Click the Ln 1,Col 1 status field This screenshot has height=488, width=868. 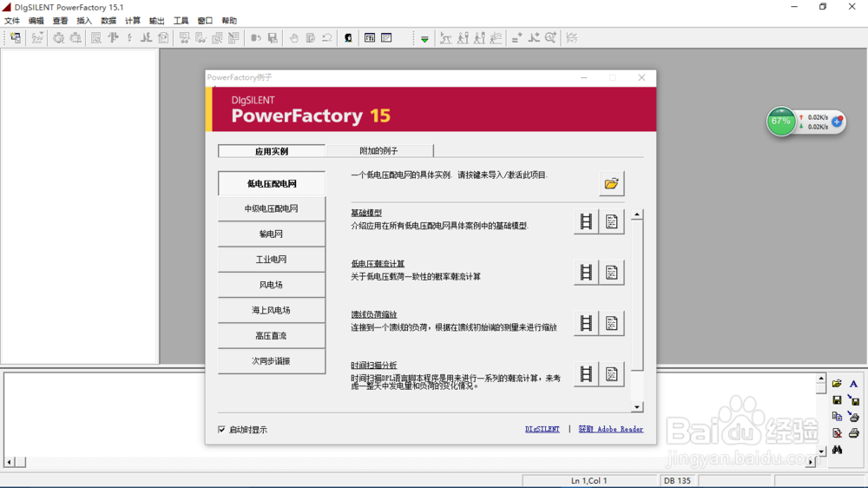589,481
